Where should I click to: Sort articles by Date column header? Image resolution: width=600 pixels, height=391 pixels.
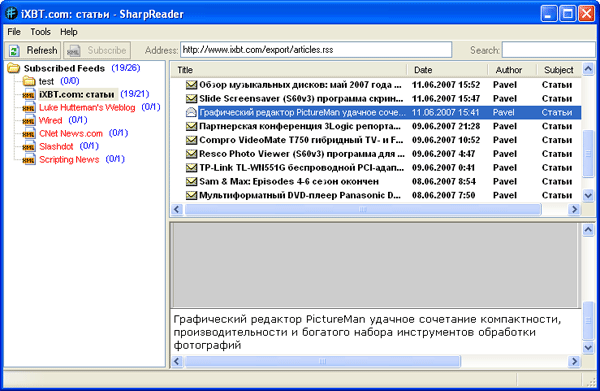coord(447,70)
